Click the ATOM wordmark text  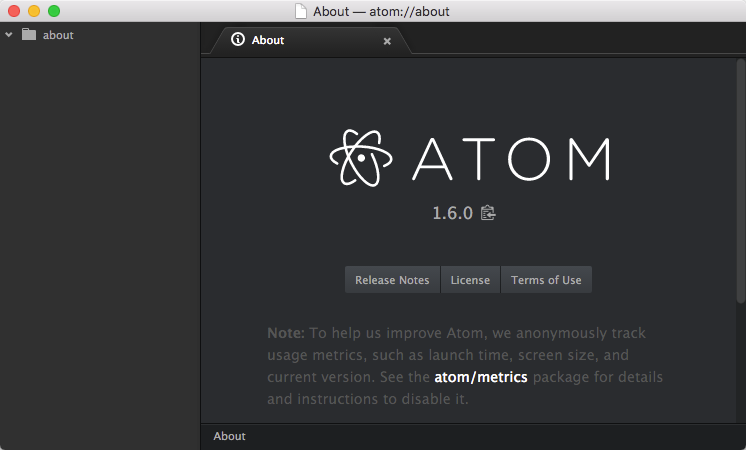point(511,158)
